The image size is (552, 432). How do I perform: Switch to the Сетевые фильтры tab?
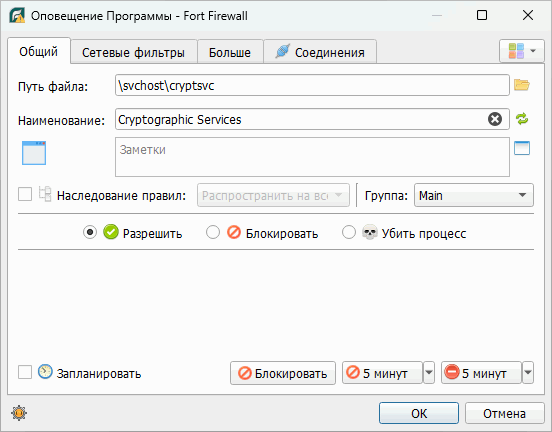[133, 52]
